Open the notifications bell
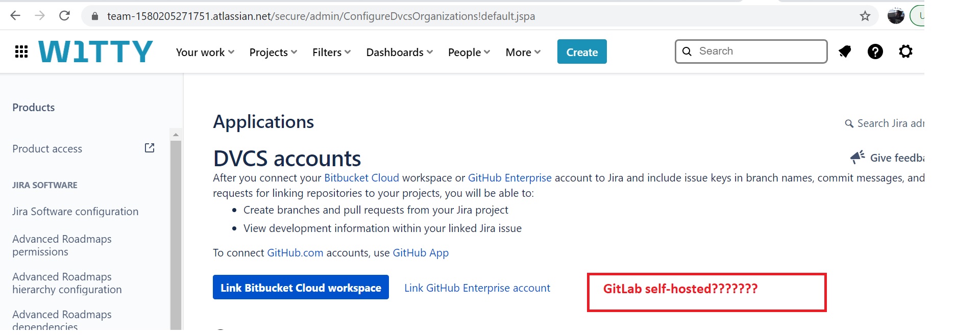Image resolution: width=980 pixels, height=335 pixels. point(845,51)
